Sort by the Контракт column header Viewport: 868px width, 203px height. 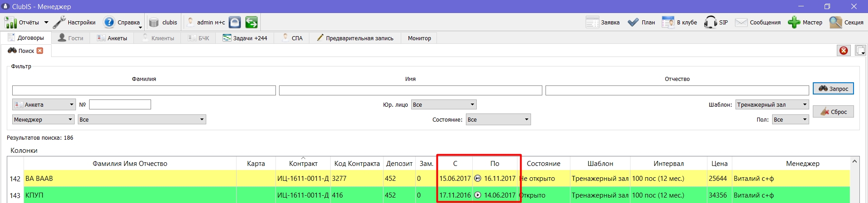(303, 164)
